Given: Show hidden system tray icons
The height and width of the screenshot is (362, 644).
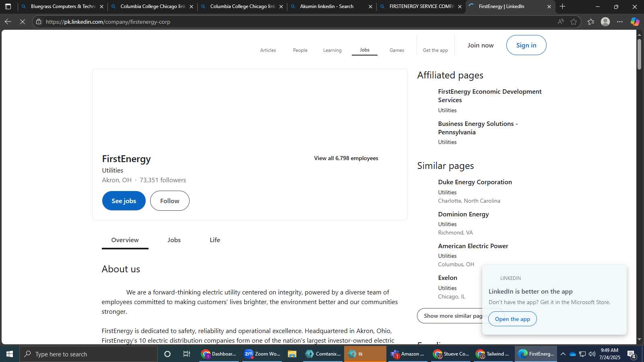Looking at the screenshot, I should (x=563, y=354).
